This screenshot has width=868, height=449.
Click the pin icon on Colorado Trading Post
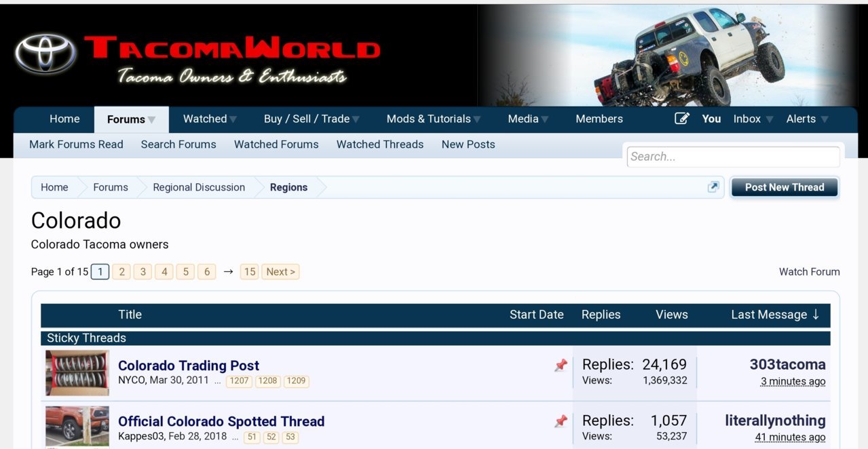(x=561, y=366)
